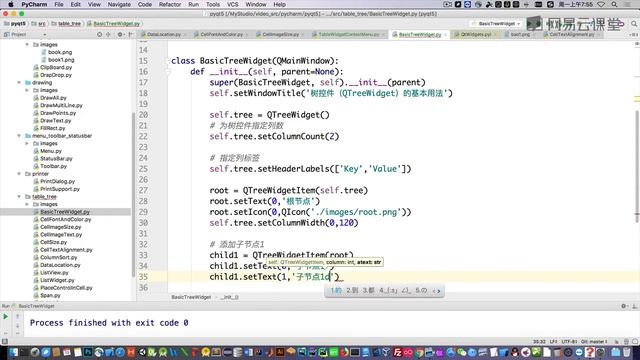Open Photoshop from the dock
The width and height of the screenshot is (640, 360).
coord(88,352)
